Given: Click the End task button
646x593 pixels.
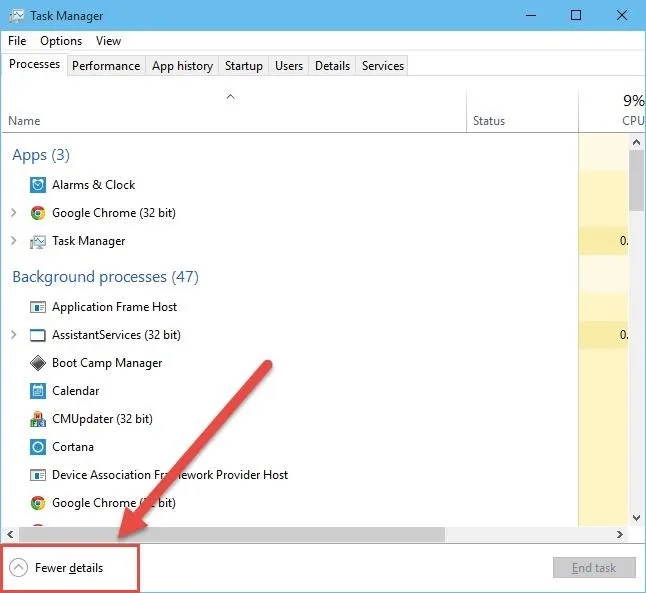Looking at the screenshot, I should pos(594,568).
